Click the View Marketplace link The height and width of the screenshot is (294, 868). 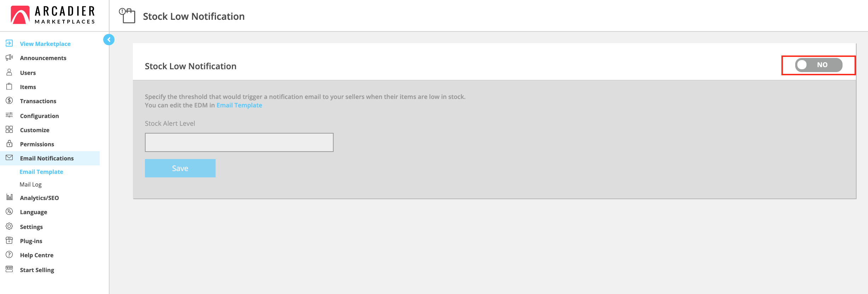pos(45,44)
